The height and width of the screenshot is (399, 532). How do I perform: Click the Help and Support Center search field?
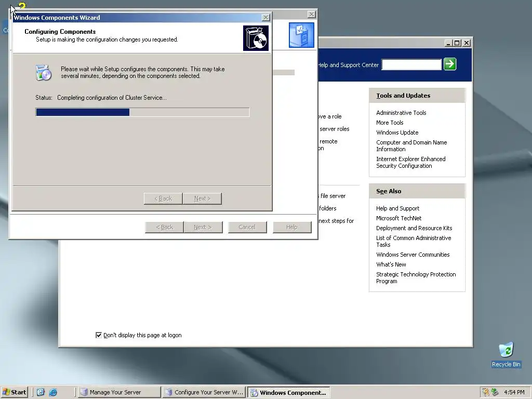[411, 64]
